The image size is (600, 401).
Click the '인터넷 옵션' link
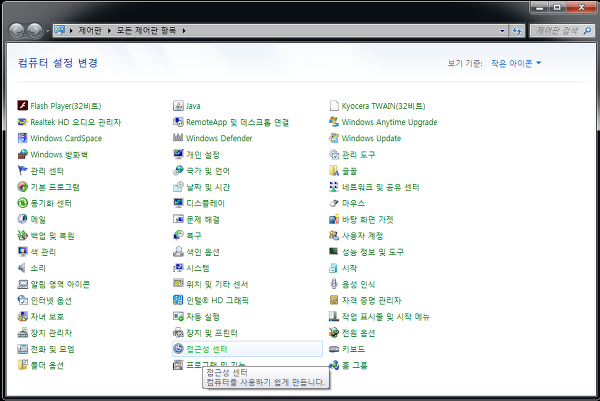pos(51,300)
